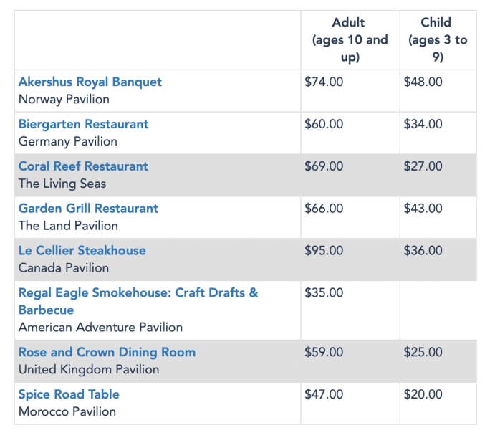Open the Coral Reef Restaurant link
Screen dimensions: 500x448
[x=83, y=166]
